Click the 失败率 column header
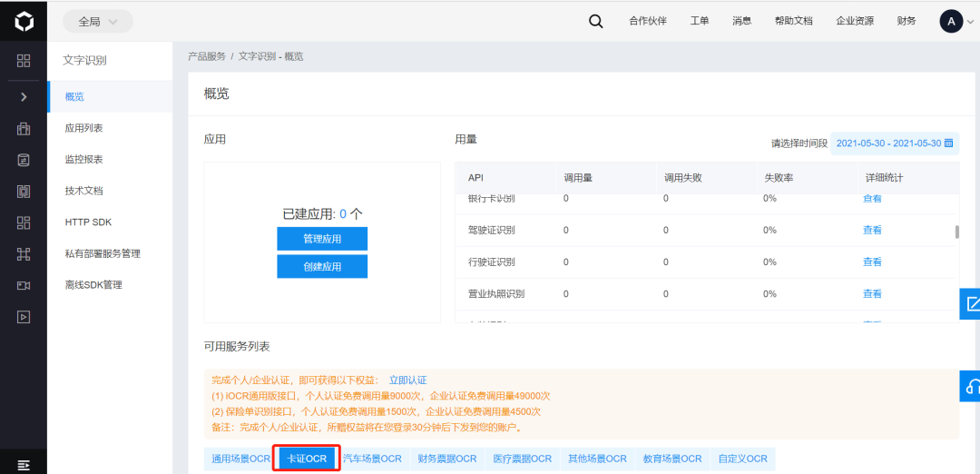 [779, 178]
